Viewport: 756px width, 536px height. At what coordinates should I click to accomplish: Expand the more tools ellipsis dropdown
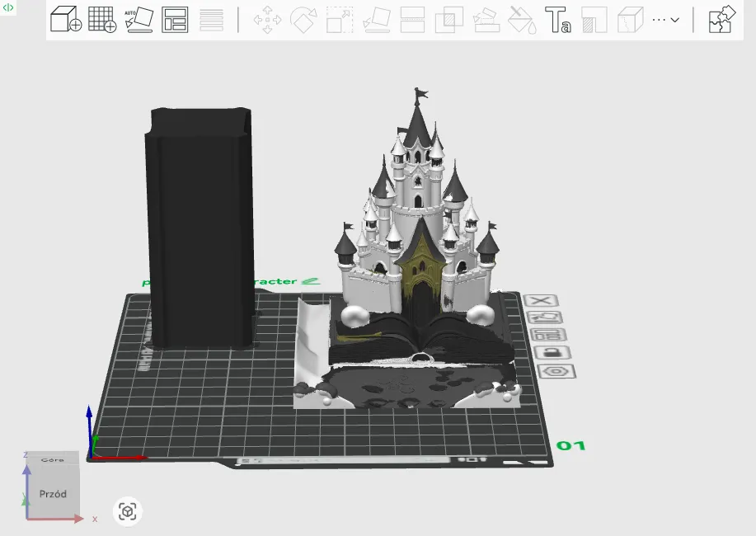[666, 20]
